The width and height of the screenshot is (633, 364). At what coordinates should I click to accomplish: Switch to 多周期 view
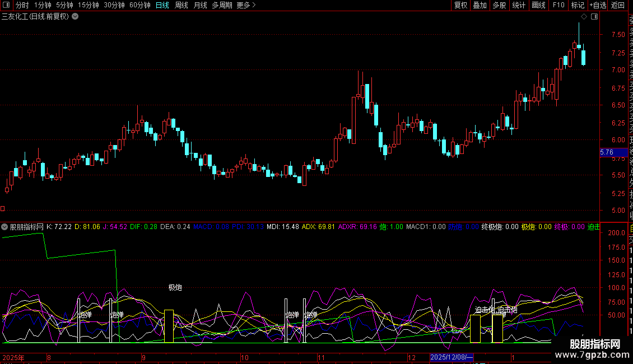tap(221, 5)
